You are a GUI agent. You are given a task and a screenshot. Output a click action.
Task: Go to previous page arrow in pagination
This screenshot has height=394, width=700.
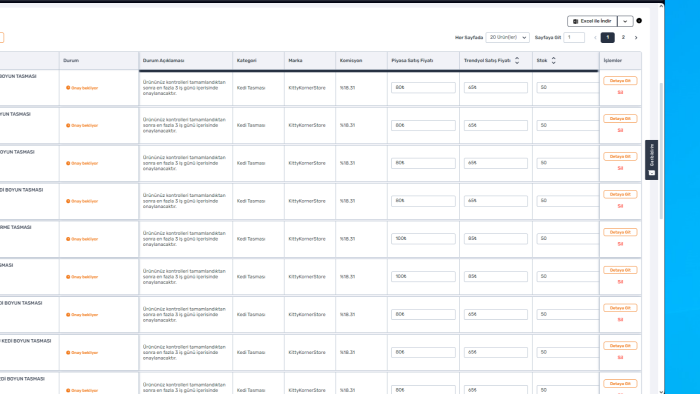[595, 37]
